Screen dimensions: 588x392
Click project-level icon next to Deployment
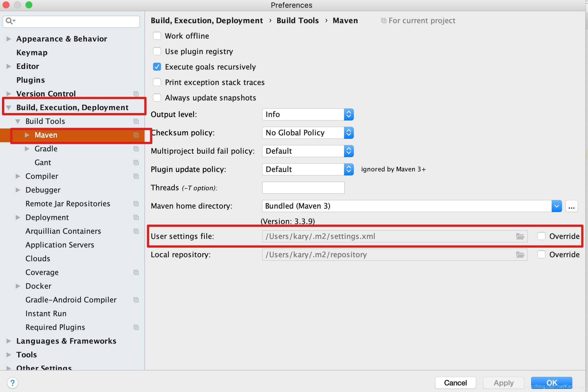pyautogui.click(x=136, y=217)
